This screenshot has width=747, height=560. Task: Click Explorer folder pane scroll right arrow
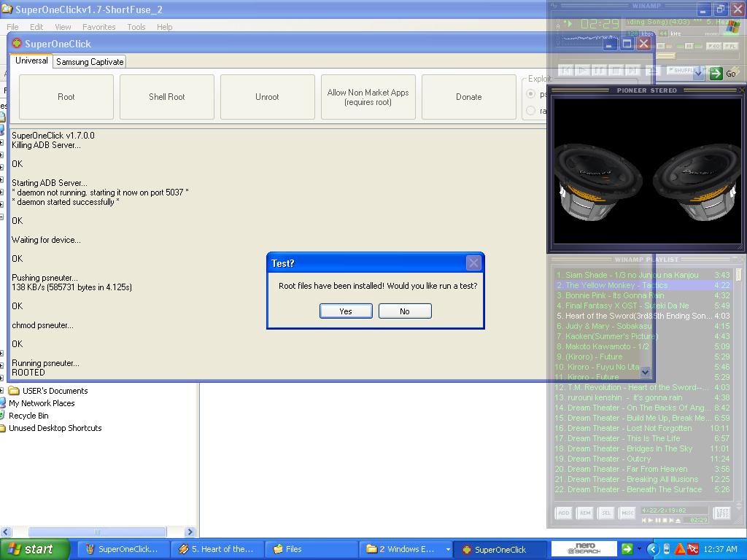tap(190, 532)
